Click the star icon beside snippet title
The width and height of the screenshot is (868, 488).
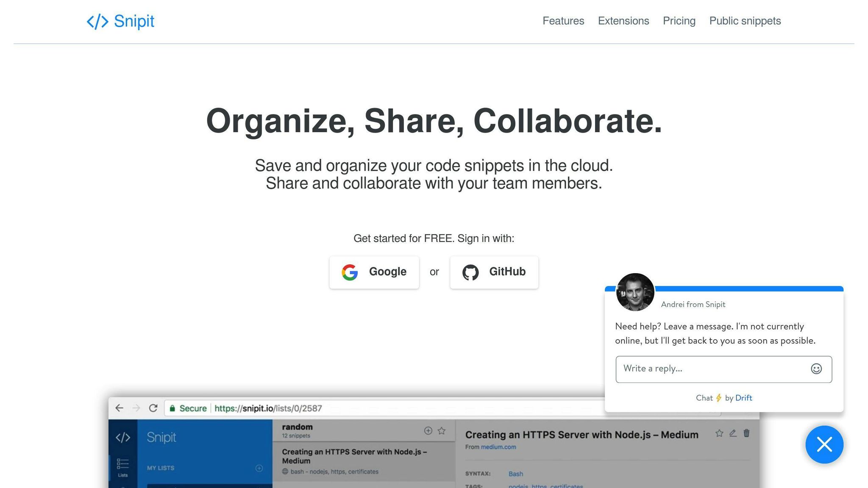tap(719, 433)
